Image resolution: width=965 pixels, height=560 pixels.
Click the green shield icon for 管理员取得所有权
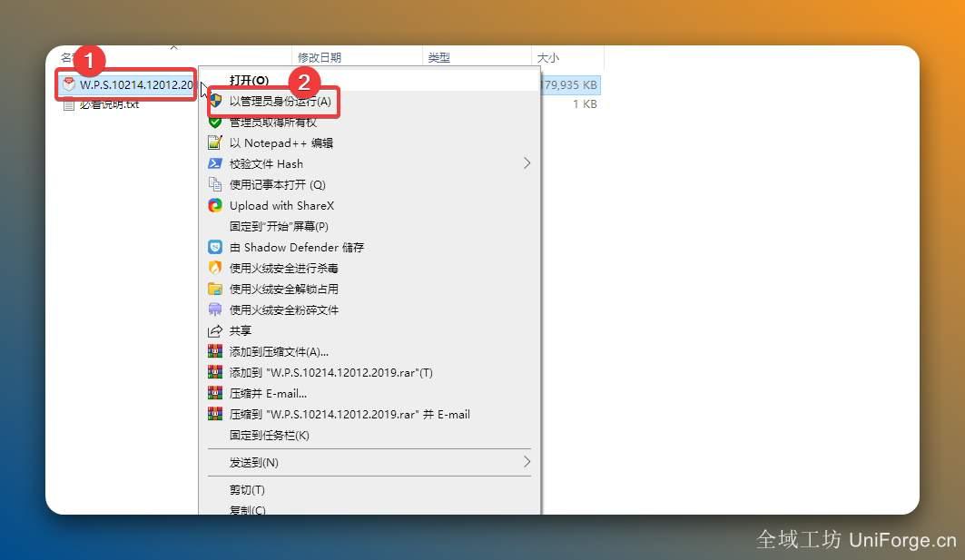pyautogui.click(x=215, y=122)
